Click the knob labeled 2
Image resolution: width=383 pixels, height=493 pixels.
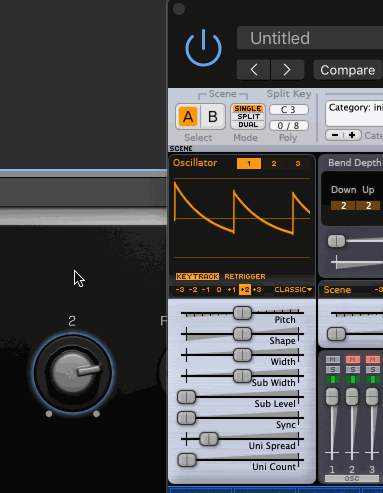pos(73,373)
